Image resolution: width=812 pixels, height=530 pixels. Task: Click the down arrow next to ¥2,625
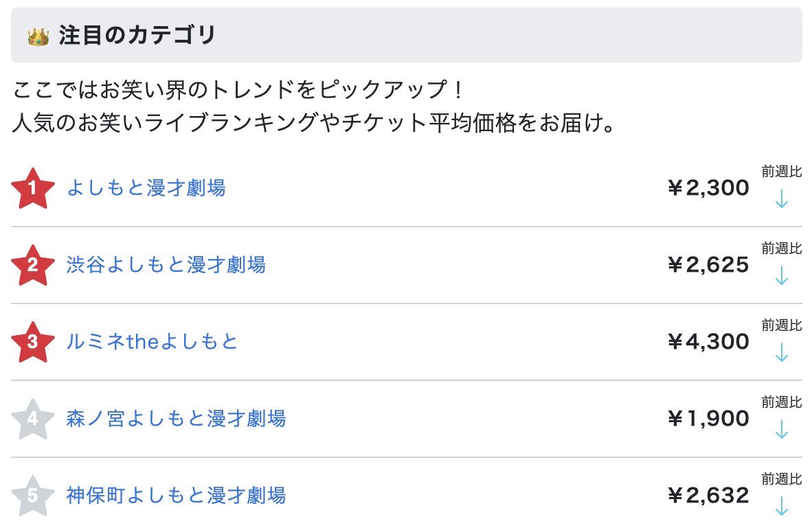coord(782,275)
